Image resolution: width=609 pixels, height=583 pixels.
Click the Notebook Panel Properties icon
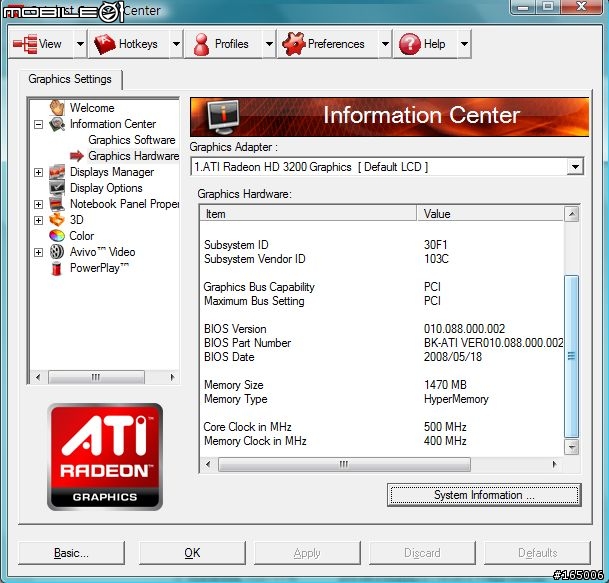(57, 204)
